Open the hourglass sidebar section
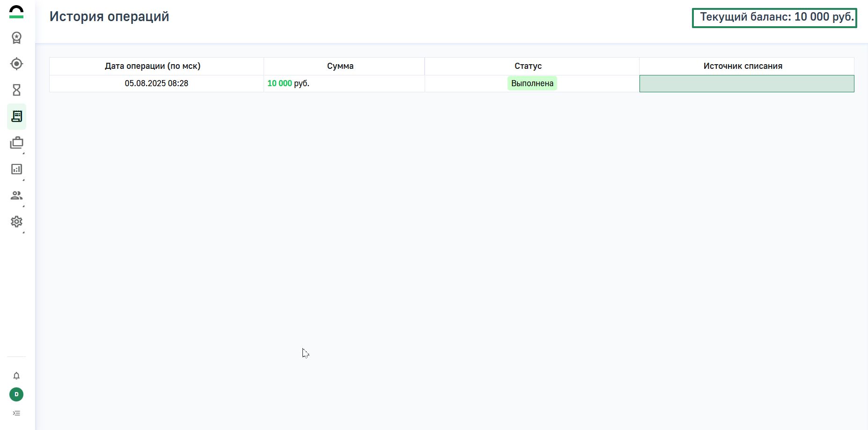Screen dimensions: 868x430 [16, 90]
